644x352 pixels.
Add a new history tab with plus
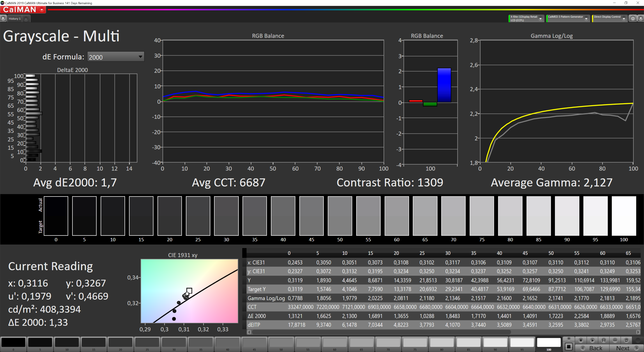click(26, 19)
